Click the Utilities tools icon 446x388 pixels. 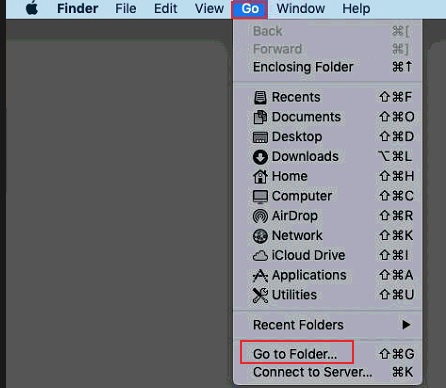point(260,295)
